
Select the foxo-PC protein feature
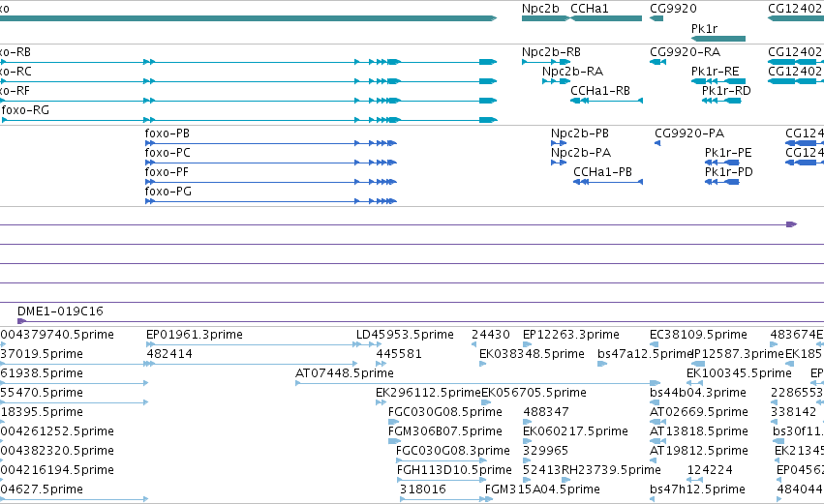coord(271,163)
